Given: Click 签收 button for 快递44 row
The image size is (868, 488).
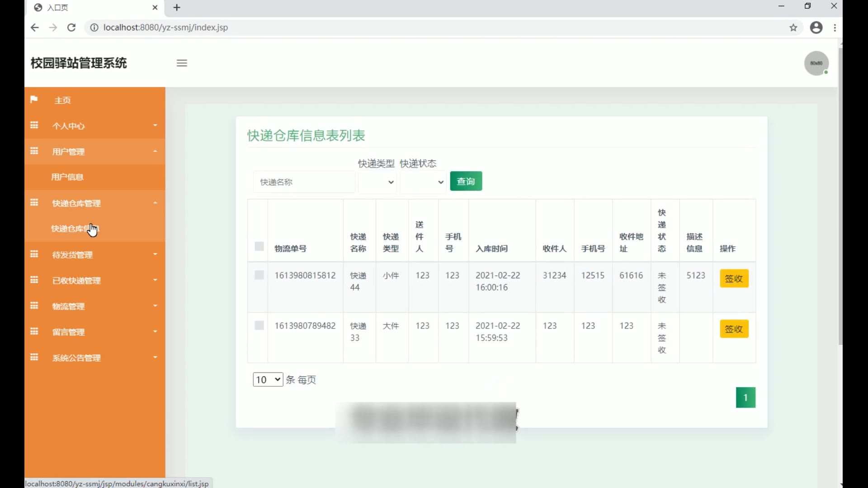Looking at the screenshot, I should [734, 279].
